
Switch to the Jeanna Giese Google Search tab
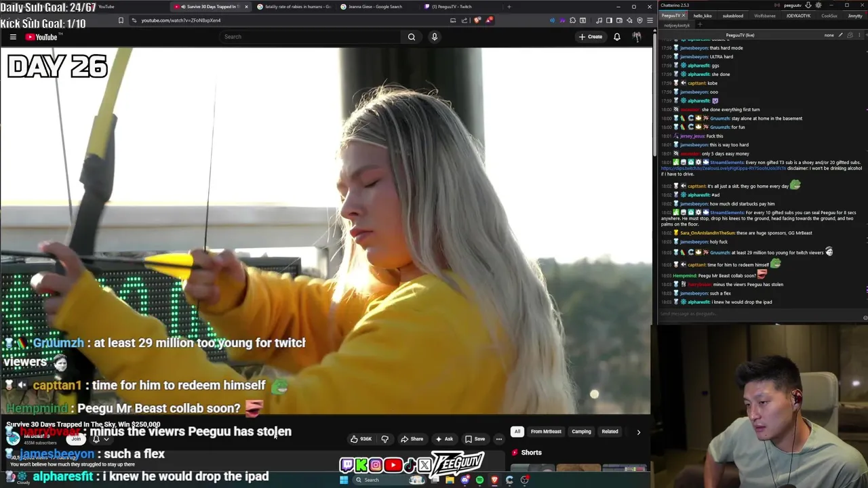pyautogui.click(x=375, y=7)
